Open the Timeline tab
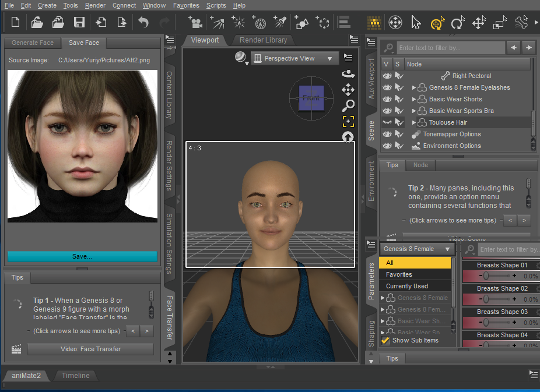The width and height of the screenshot is (540, 392). 75,376
